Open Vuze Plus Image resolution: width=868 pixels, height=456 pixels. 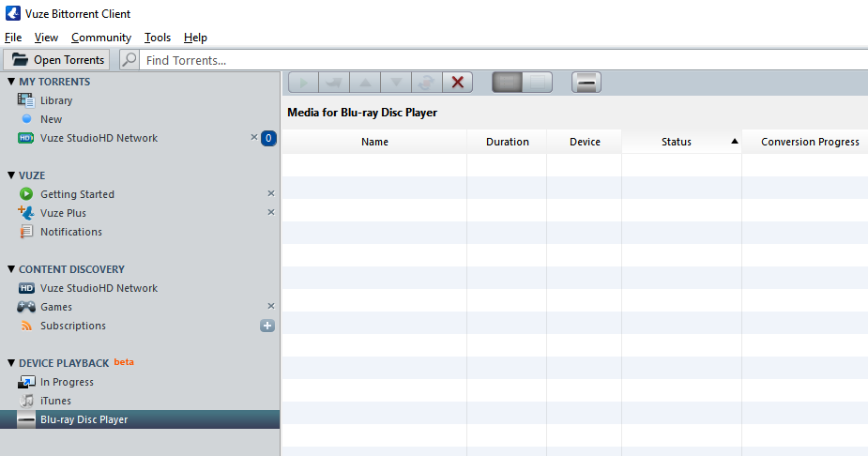pos(63,213)
